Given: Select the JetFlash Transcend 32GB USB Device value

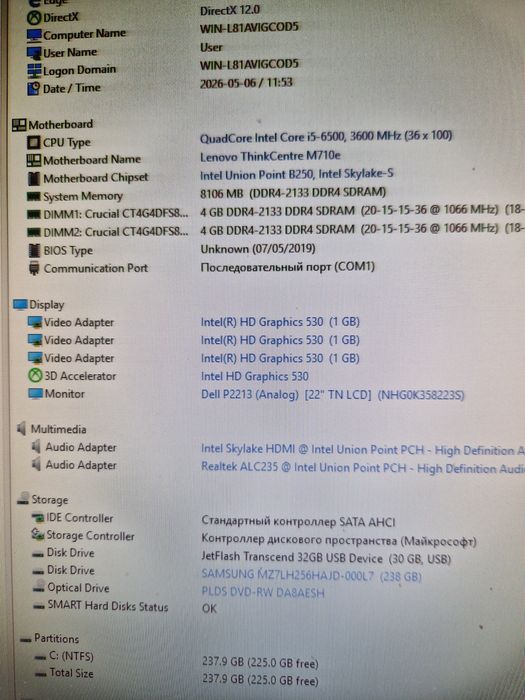Looking at the screenshot, I should (326, 558).
